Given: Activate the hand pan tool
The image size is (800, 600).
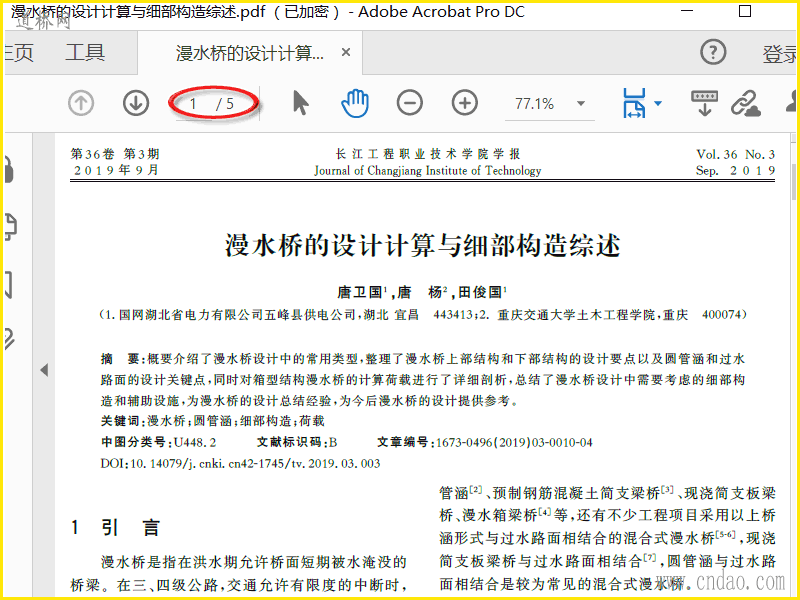Looking at the screenshot, I should pos(355,103).
